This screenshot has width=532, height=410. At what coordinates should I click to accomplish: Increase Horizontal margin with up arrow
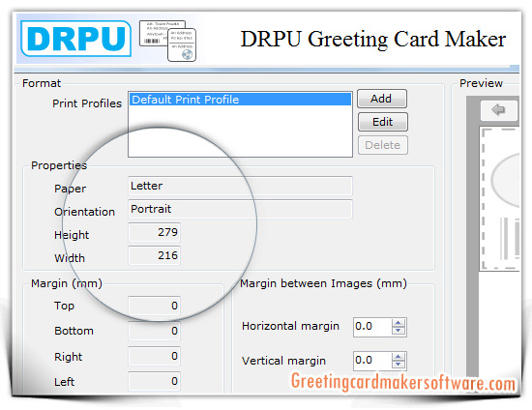(x=399, y=323)
